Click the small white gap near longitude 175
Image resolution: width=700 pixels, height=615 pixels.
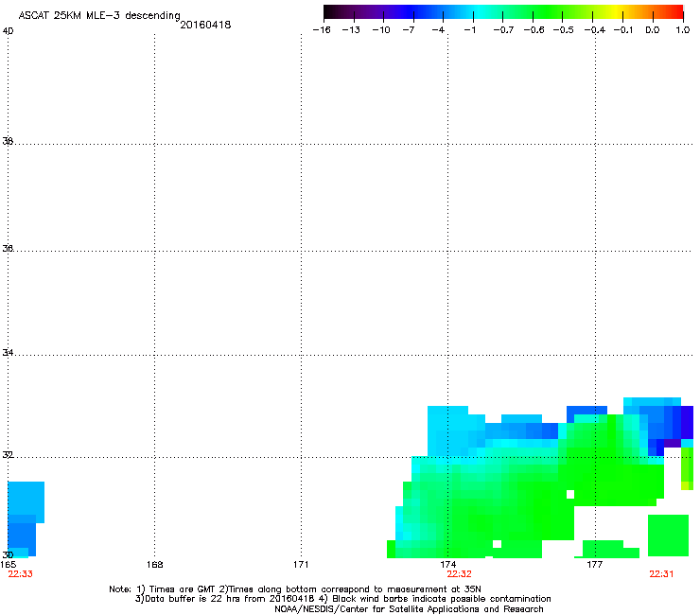[x=497, y=544]
